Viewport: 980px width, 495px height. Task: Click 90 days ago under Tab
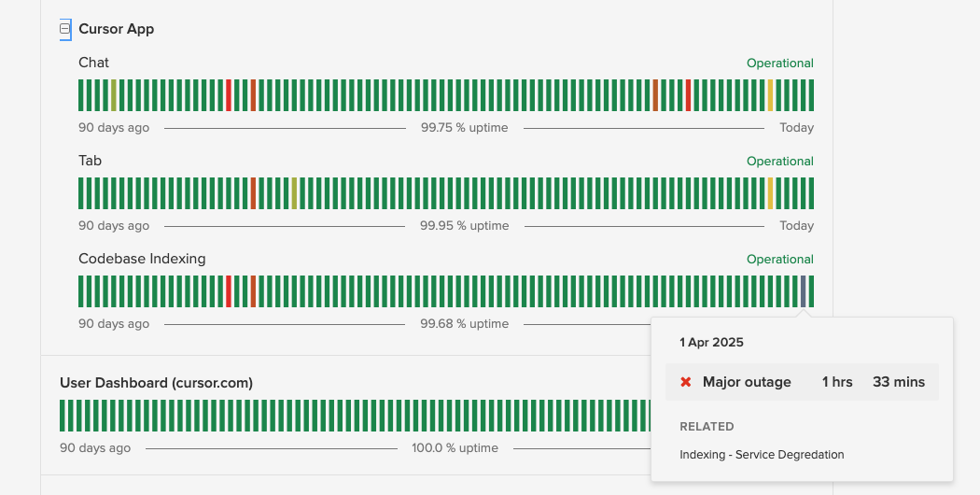(x=114, y=226)
